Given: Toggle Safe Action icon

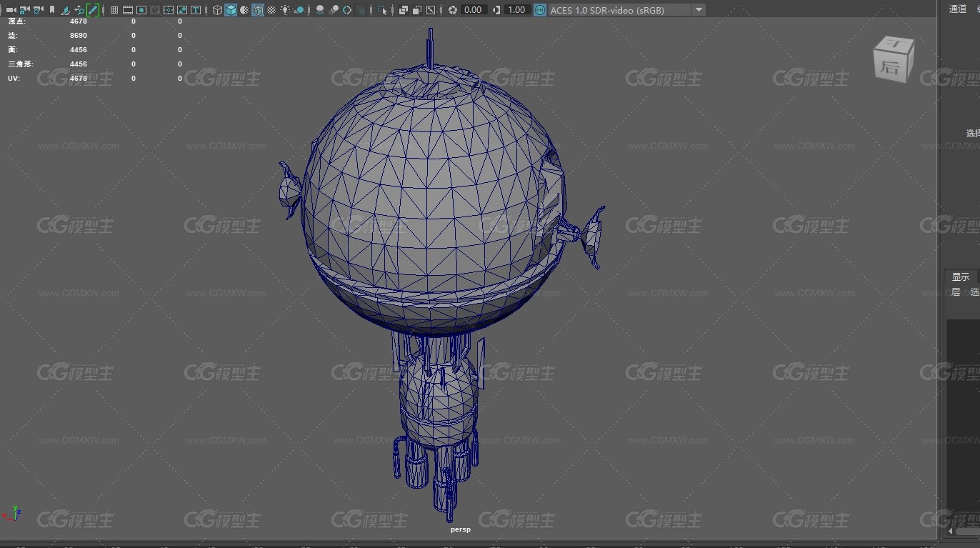Looking at the screenshot, I should tap(182, 10).
